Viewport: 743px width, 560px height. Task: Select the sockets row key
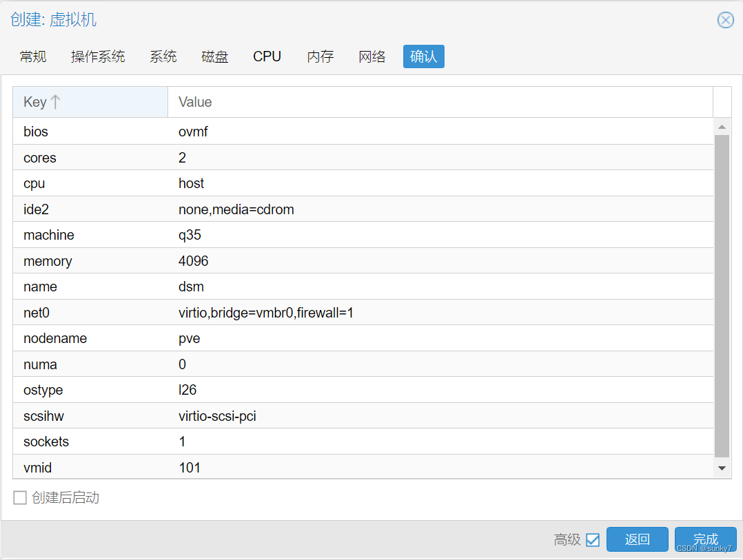pos(46,442)
